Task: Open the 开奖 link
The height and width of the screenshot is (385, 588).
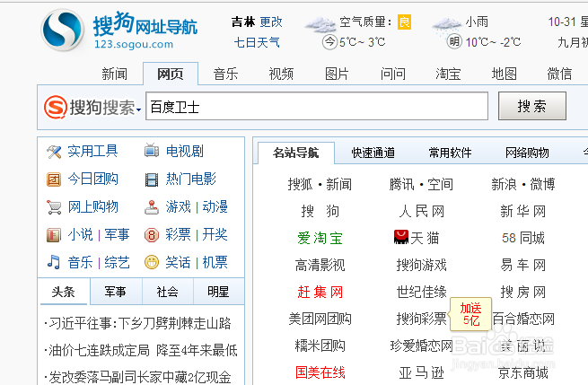Action: (215, 234)
